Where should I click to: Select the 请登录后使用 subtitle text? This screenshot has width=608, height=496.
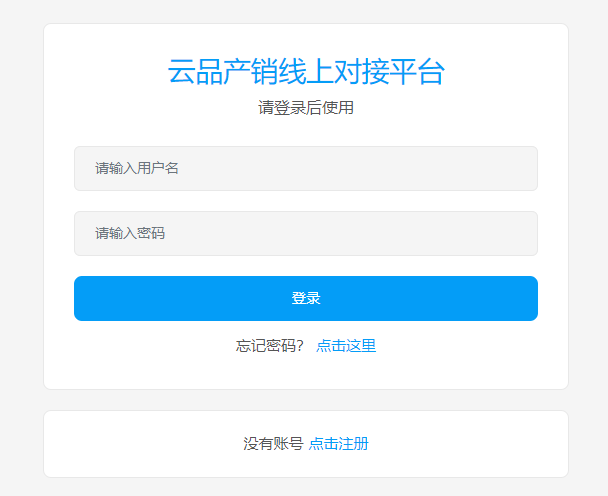pyautogui.click(x=305, y=108)
